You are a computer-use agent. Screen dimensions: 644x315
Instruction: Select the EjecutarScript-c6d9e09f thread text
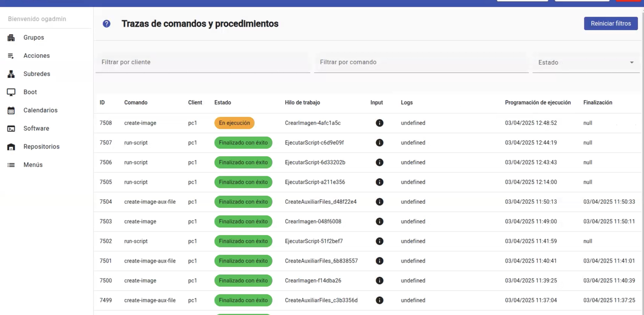(x=314, y=142)
